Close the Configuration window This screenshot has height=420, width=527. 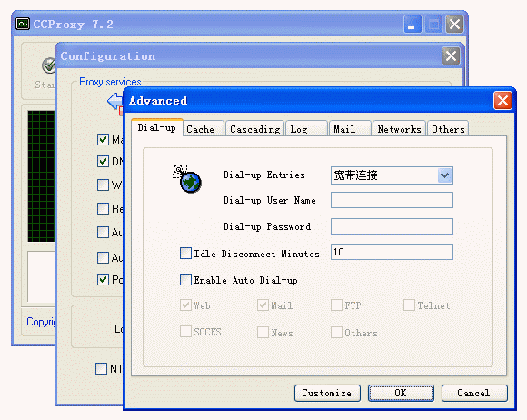451,55
